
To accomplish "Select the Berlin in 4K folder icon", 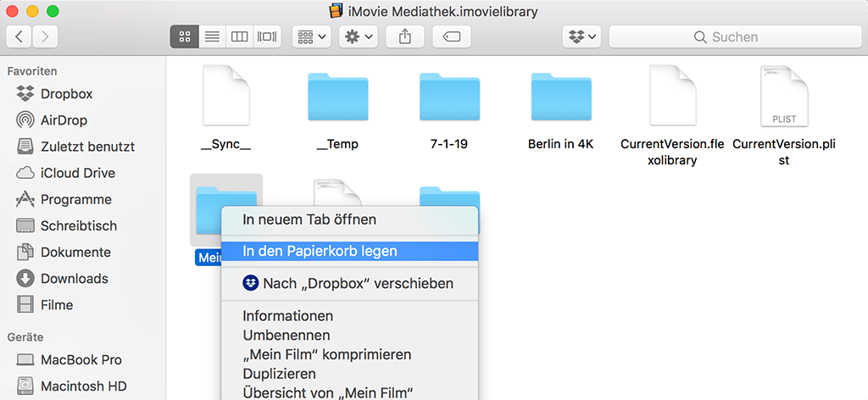I will [561, 97].
